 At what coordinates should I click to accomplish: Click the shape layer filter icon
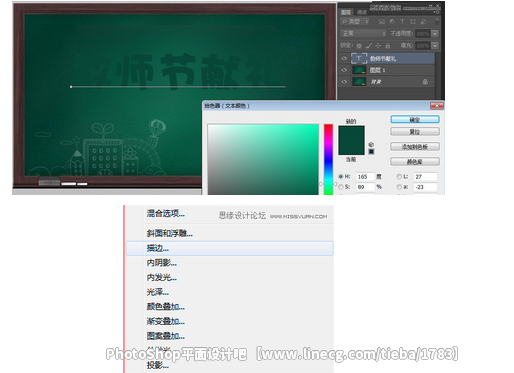413,22
